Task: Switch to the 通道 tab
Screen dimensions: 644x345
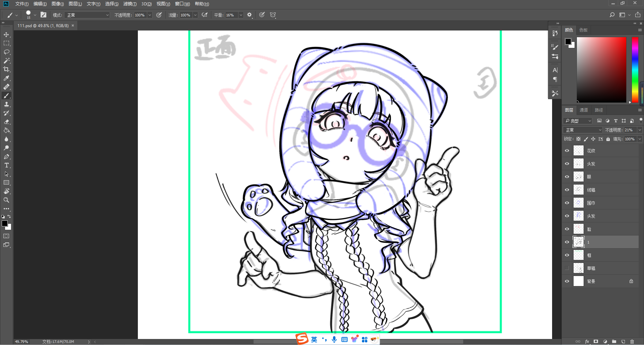Action: (x=584, y=110)
